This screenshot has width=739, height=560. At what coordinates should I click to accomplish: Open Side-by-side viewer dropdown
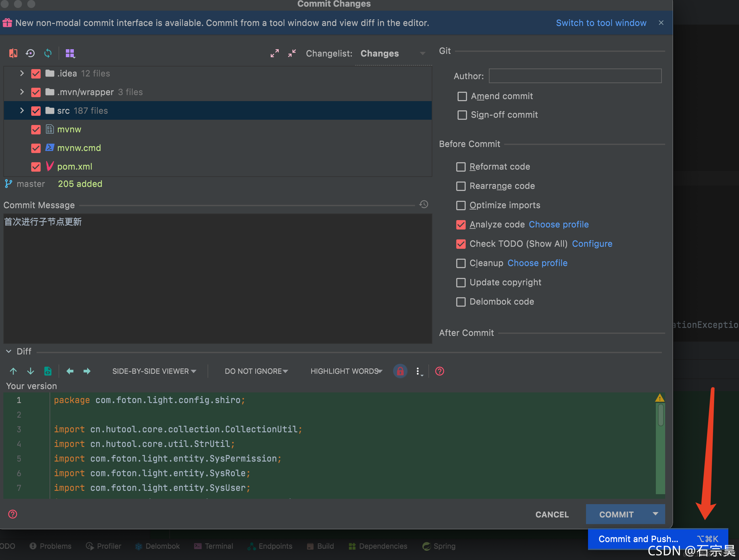(154, 371)
